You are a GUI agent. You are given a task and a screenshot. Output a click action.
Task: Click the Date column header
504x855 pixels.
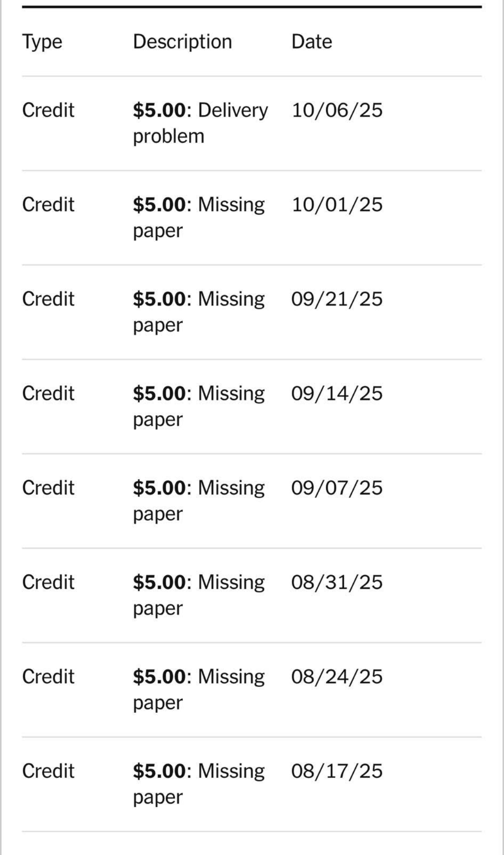(311, 42)
